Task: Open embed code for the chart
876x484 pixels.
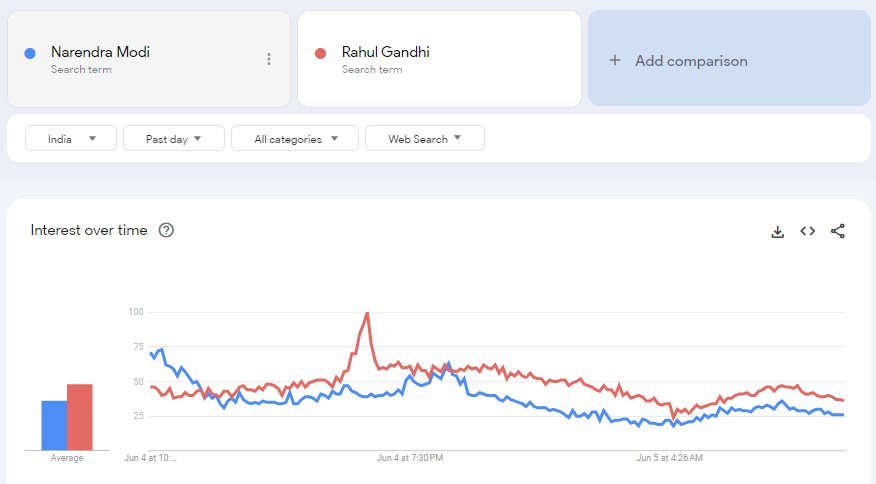Action: coord(807,231)
